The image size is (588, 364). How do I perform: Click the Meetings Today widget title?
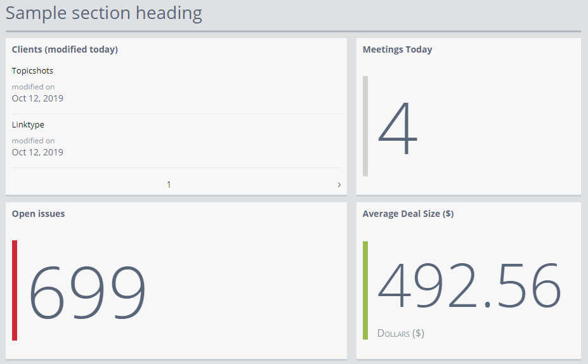(397, 49)
